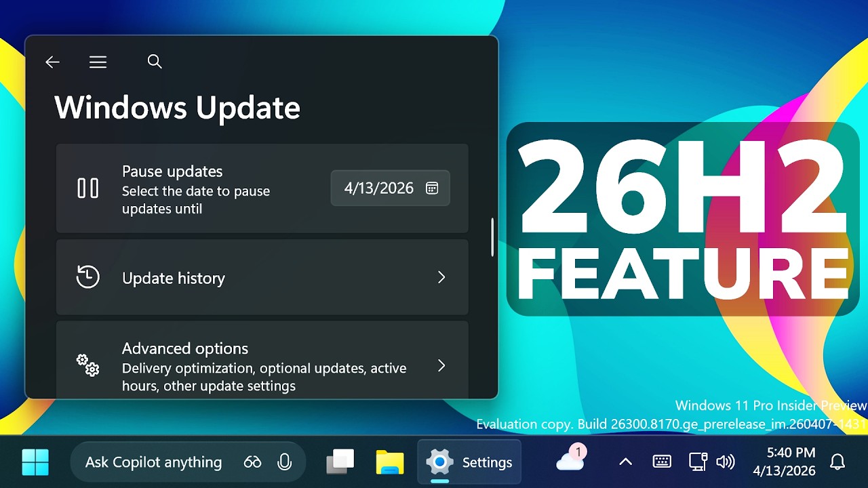Click the volume speaker icon
Screen dimensions: 868x488
click(726, 462)
